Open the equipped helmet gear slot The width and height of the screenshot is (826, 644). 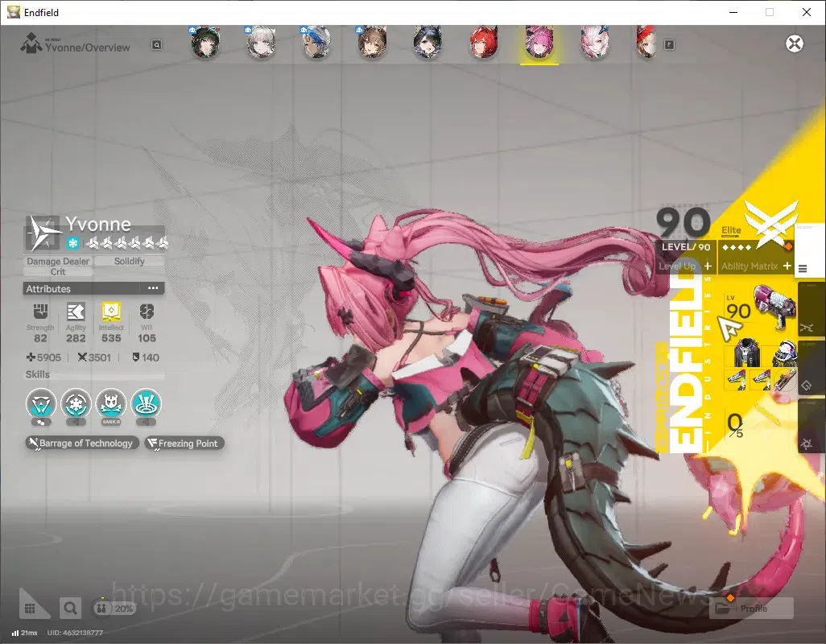pos(784,353)
